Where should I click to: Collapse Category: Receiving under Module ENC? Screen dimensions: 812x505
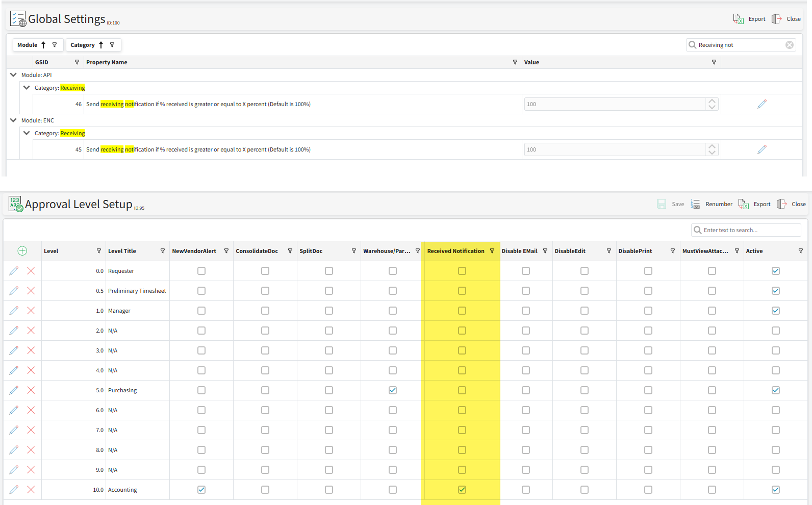coord(27,133)
